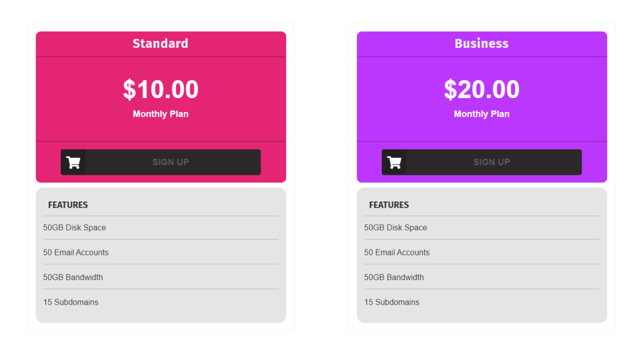Viewport: 644px width, 362px height.
Task: Sign up for the Standard plan
Action: coord(160,162)
